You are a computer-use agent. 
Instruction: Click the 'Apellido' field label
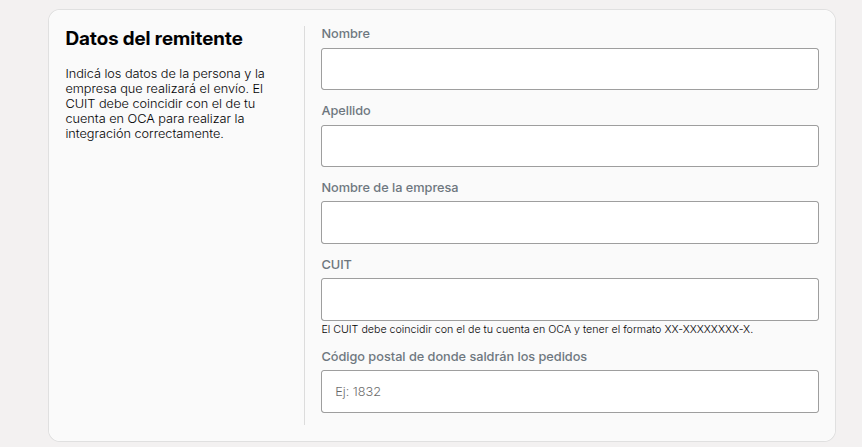tap(346, 111)
